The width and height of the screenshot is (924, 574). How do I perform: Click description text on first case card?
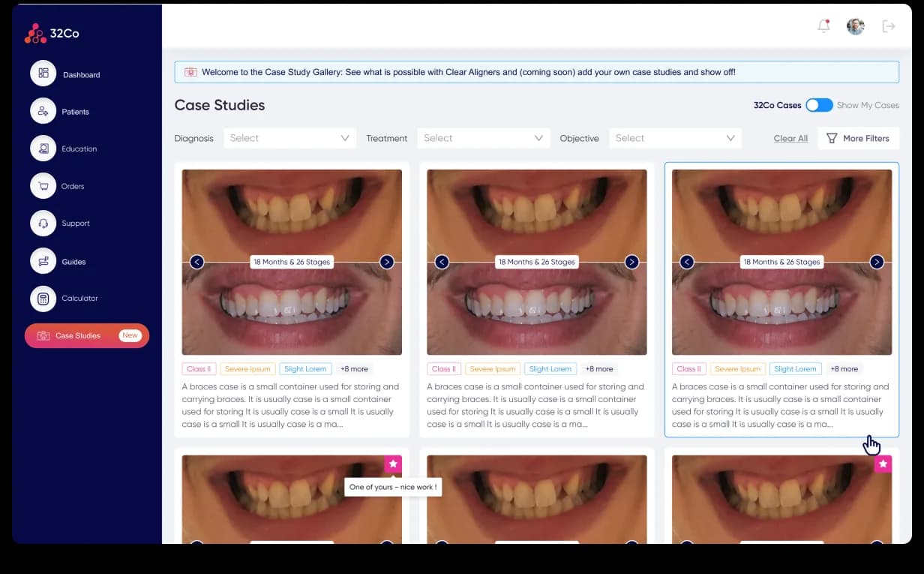[x=292, y=405]
